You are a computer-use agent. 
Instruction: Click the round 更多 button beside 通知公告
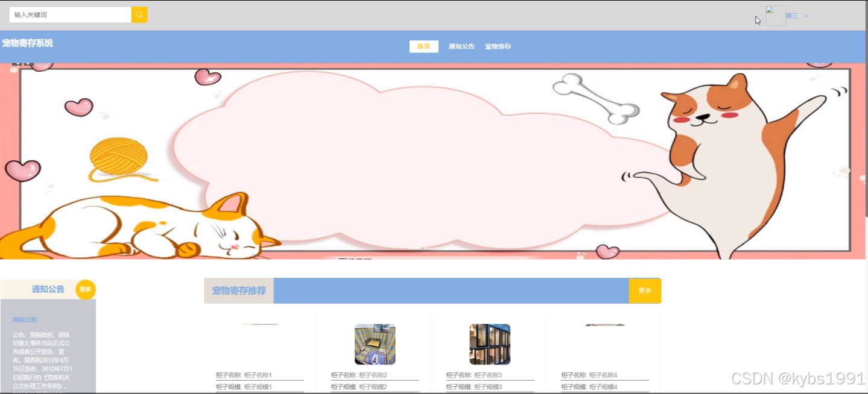(86, 289)
